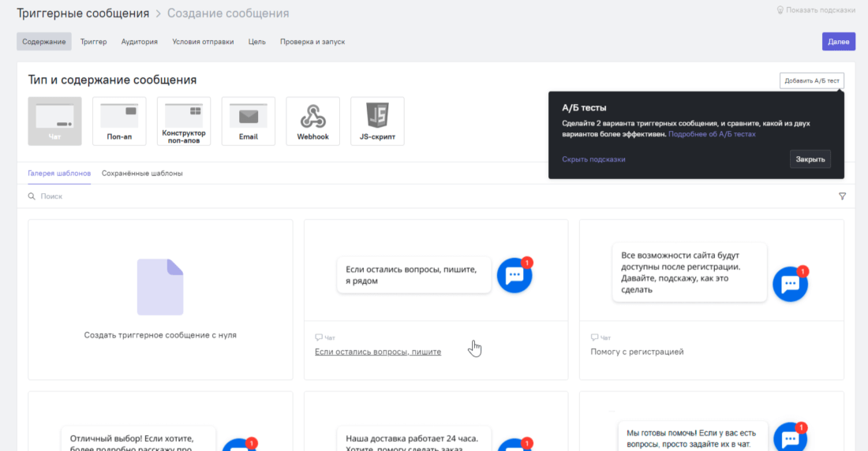Open the Проверка и запуск tab

coord(312,42)
